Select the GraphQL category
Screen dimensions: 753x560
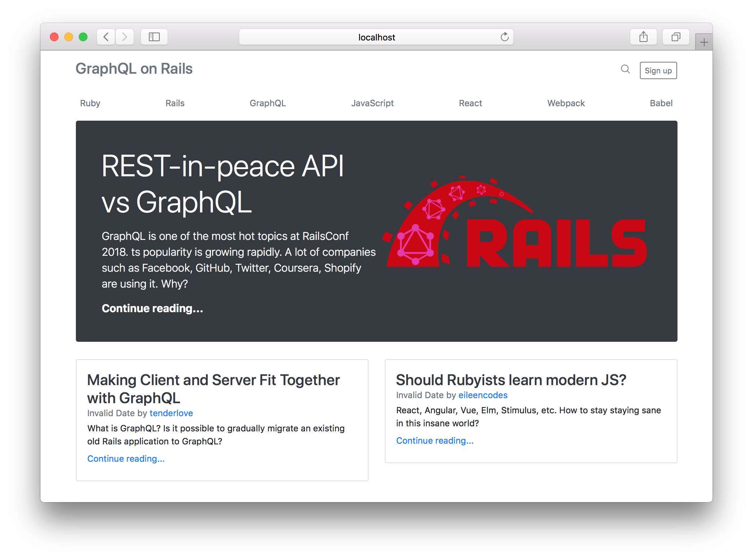pos(268,103)
